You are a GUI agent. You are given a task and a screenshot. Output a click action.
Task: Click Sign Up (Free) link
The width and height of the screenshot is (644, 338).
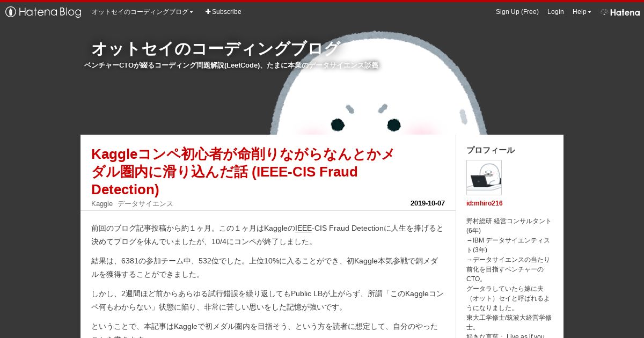(x=517, y=12)
